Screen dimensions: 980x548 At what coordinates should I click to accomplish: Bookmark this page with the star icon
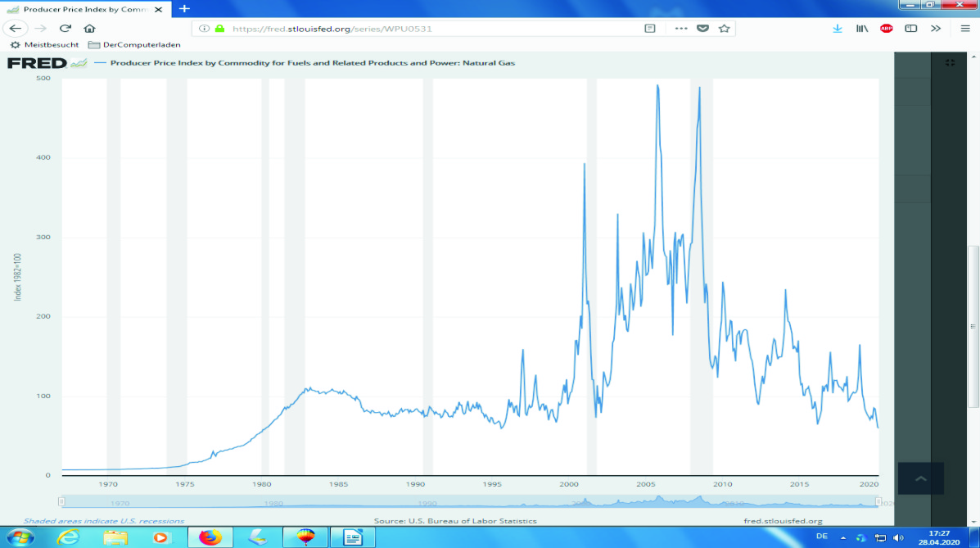[x=724, y=28]
